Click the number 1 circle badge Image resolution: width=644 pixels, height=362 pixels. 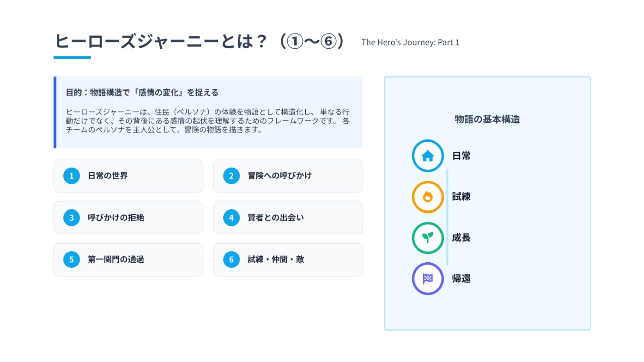coord(71,176)
